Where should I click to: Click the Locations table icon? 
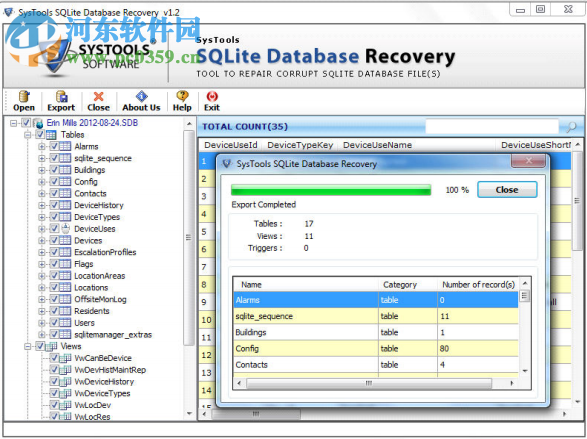[65, 287]
